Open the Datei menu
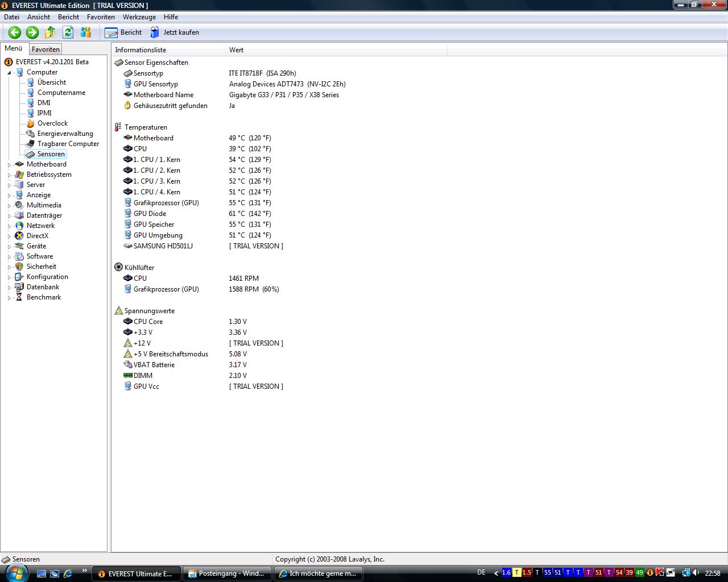The height and width of the screenshot is (582, 728). click(11, 17)
